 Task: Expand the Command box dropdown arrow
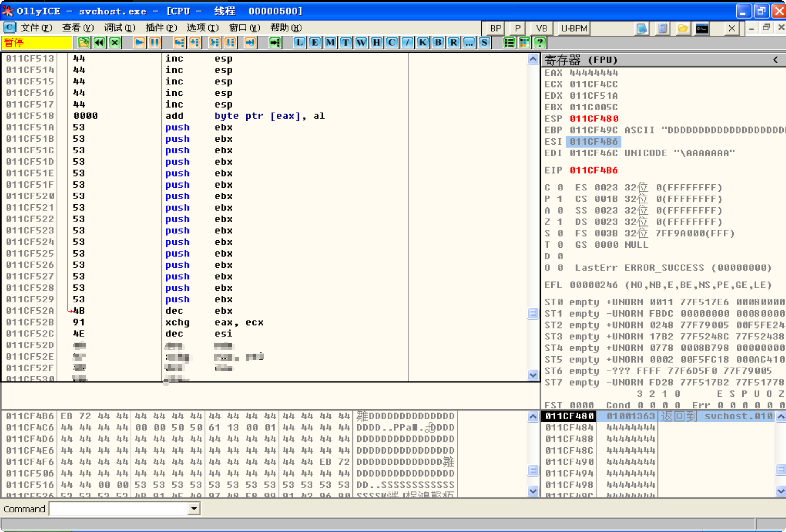(194, 508)
